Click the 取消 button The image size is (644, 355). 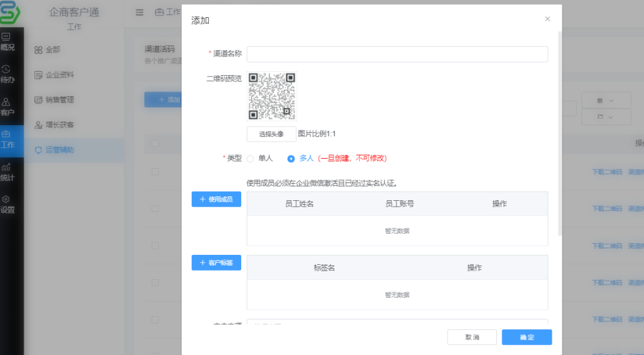(472, 337)
